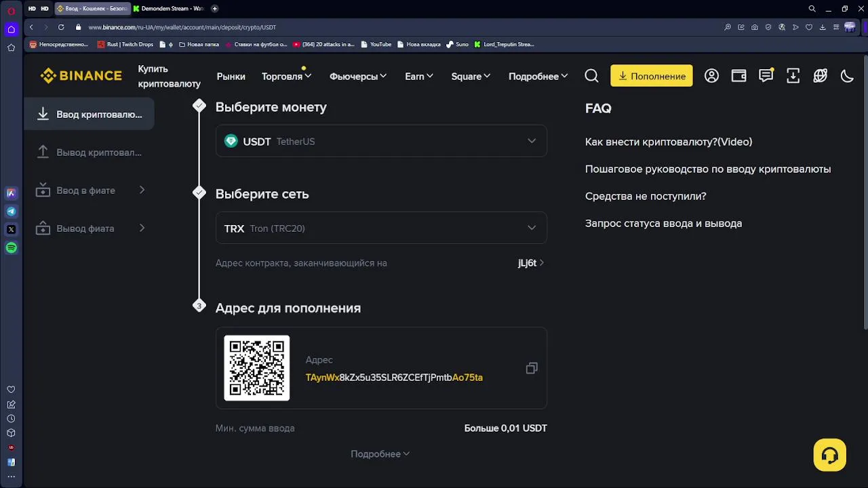
Task: Toggle dark mode with the moon icon
Action: click(847, 76)
